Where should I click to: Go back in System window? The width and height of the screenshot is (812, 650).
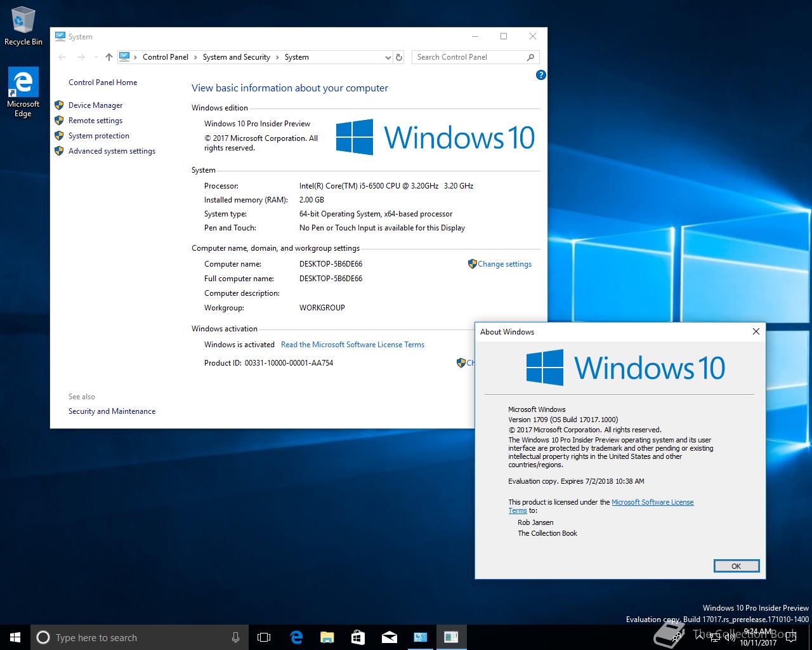(x=62, y=57)
